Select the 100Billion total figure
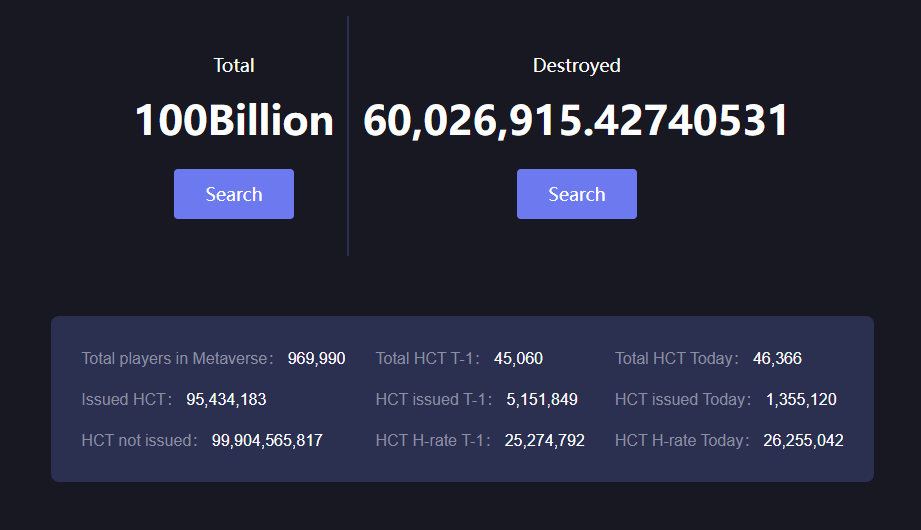This screenshot has width=921, height=530. 234,120
